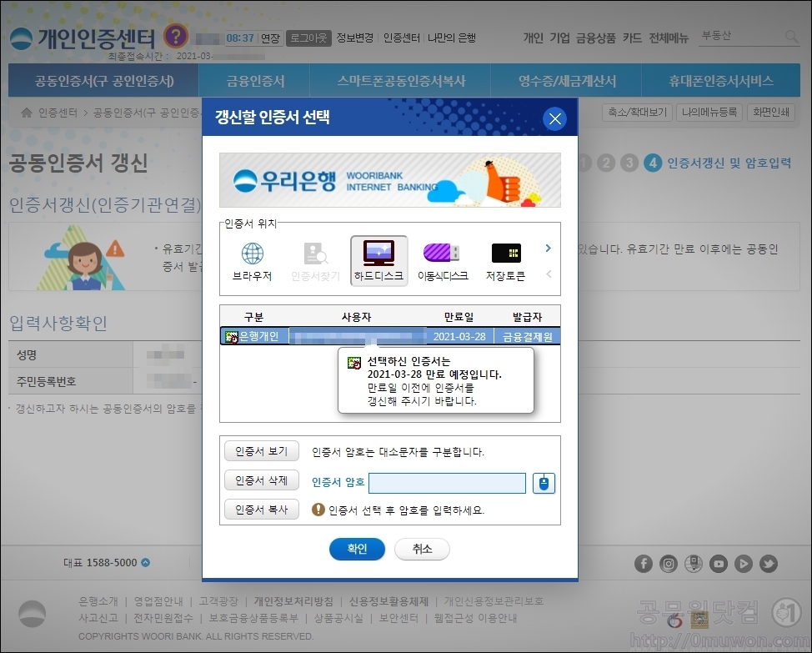
Task: Open the 휴대폰인증서서비스 tab
Action: click(721, 81)
